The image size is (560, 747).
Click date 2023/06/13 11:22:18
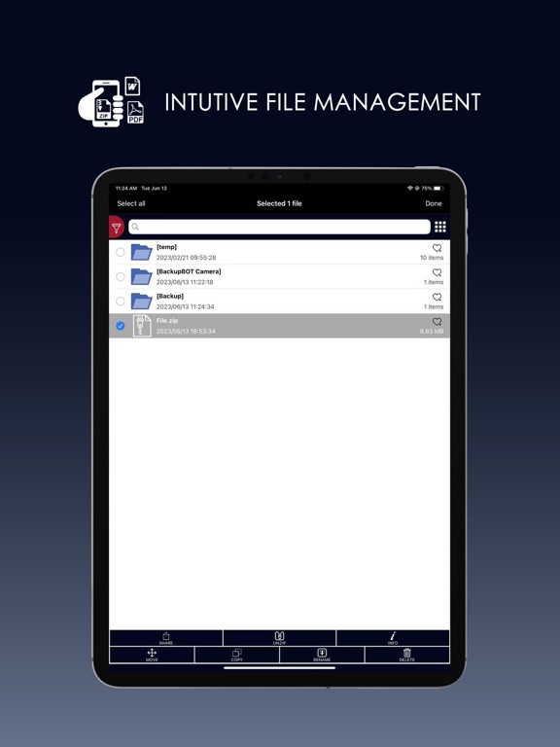point(185,282)
